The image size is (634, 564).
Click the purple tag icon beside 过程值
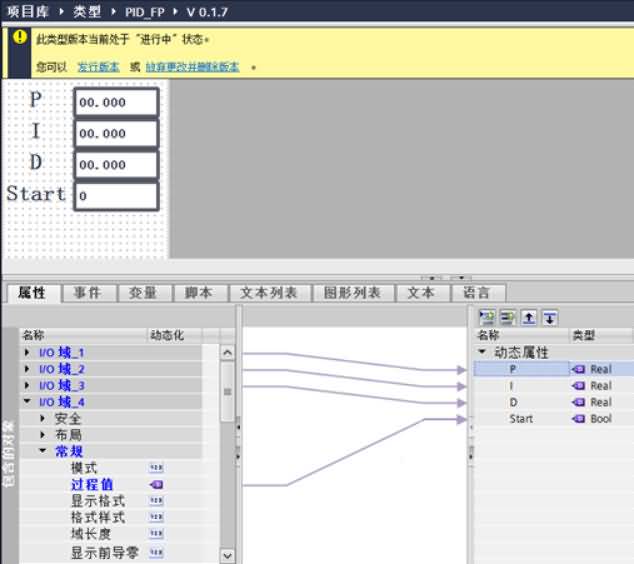156,484
